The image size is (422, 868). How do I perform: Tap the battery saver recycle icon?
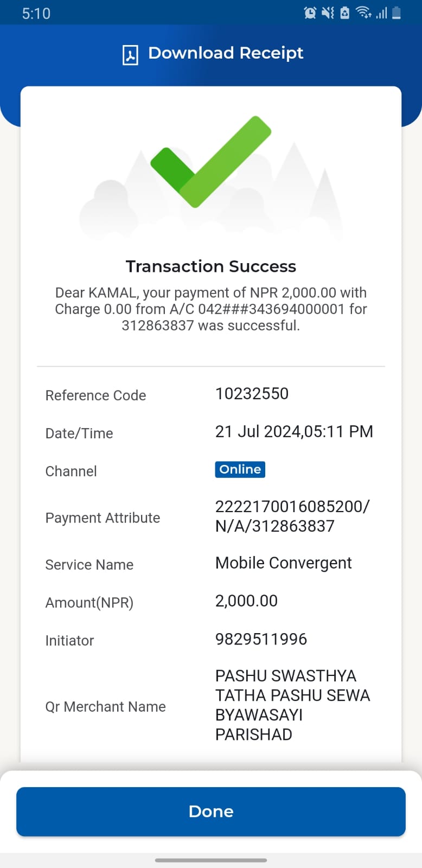345,12
